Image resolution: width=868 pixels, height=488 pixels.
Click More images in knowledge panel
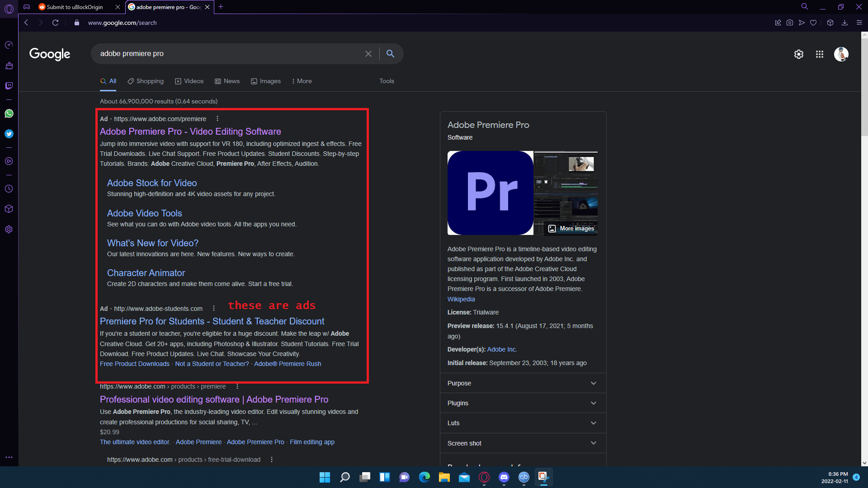coord(571,229)
